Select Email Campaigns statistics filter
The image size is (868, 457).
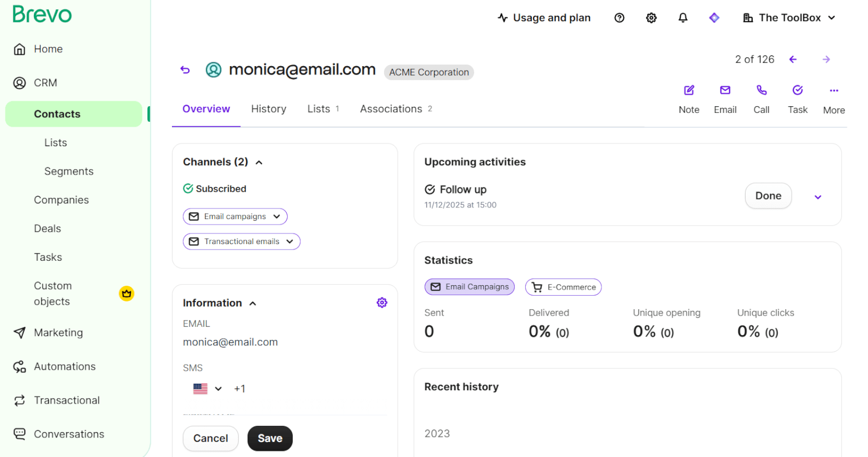469,287
